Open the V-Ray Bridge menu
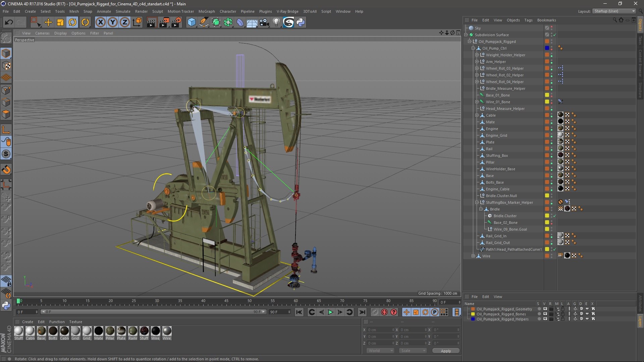 pos(287,11)
